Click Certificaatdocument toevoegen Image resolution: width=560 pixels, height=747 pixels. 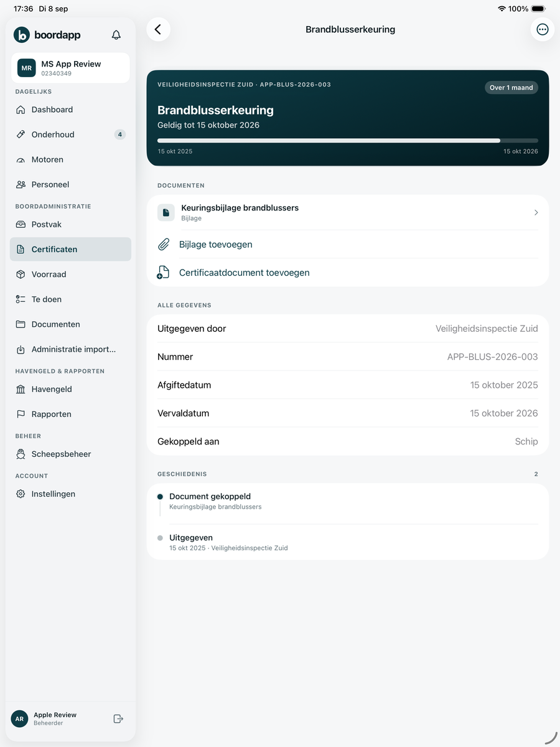pyautogui.click(x=348, y=273)
